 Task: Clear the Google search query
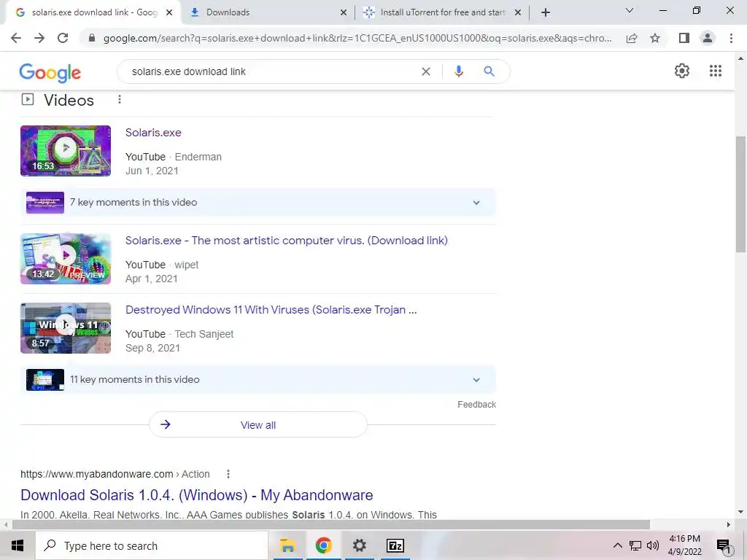coord(426,71)
